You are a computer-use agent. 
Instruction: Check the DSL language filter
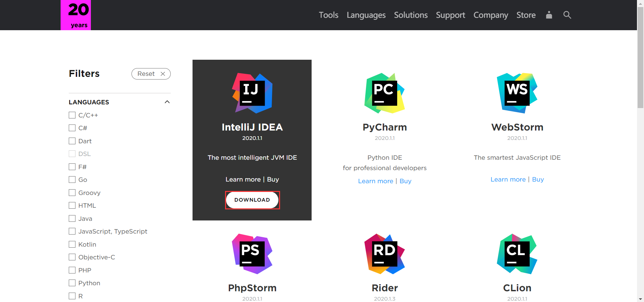[x=72, y=154]
